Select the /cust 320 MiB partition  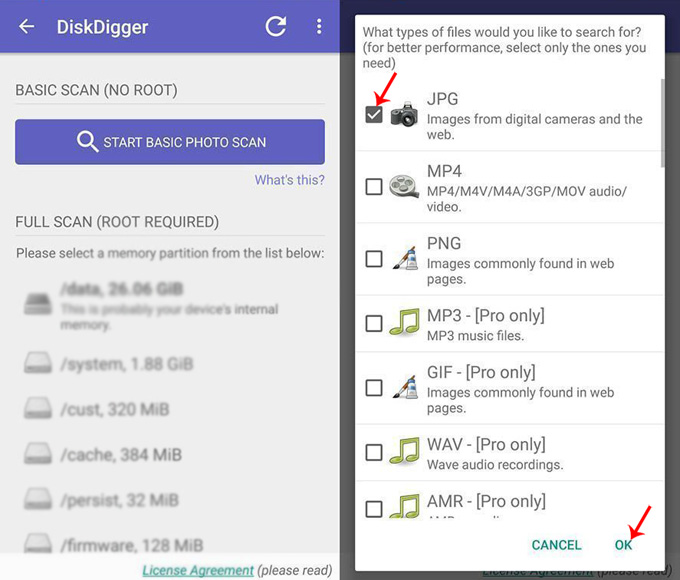pos(170,409)
